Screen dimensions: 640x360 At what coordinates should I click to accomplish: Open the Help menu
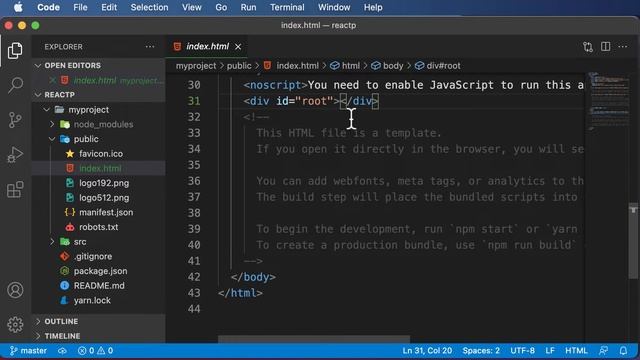pos(373,7)
